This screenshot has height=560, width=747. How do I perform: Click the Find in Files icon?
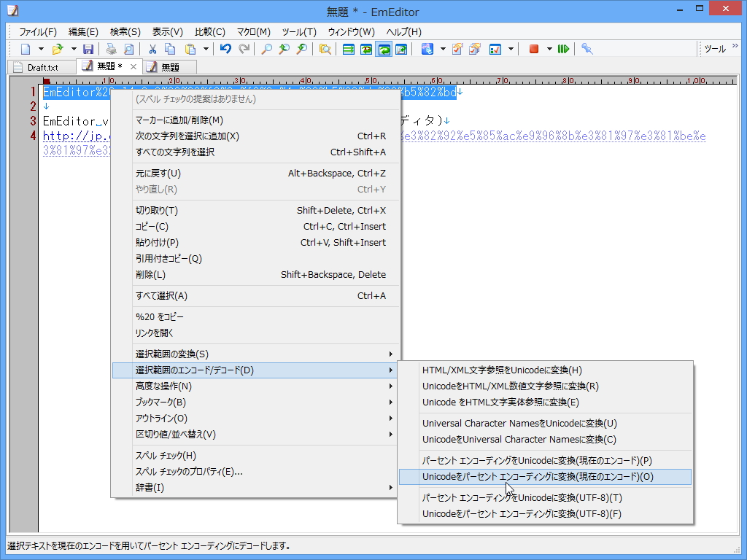(325, 49)
